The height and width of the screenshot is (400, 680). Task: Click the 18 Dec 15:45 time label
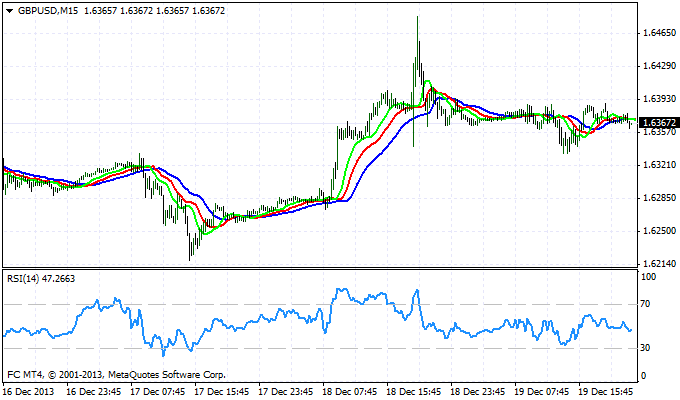414,392
